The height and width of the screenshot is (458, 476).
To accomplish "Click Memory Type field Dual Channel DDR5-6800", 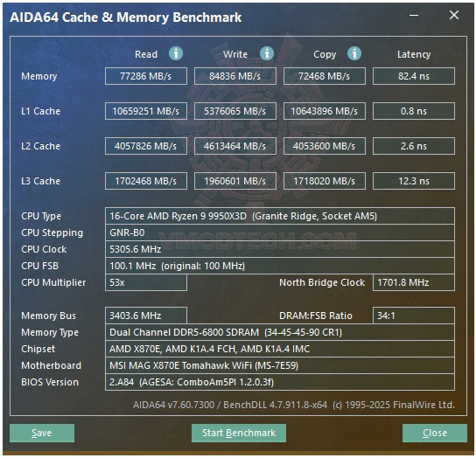I will 280,332.
